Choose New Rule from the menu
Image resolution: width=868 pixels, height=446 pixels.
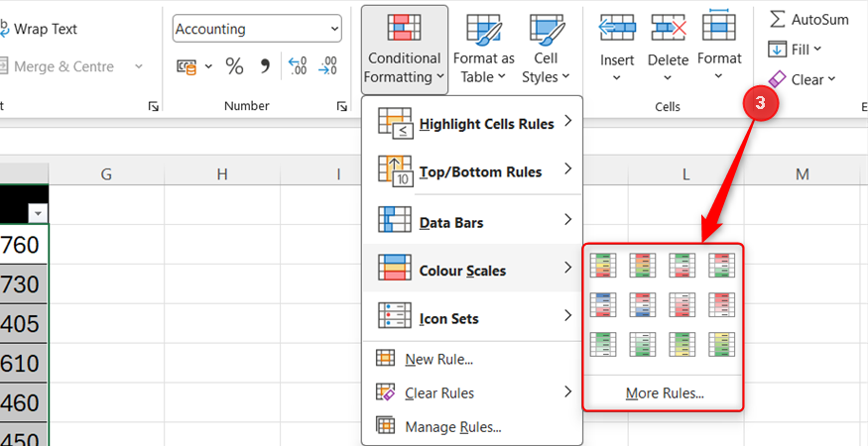[x=472, y=359]
